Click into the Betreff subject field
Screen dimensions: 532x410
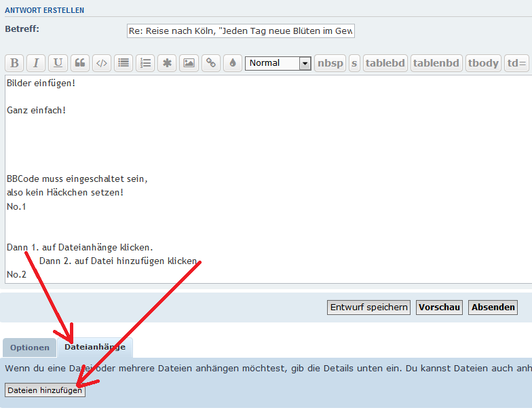point(240,31)
